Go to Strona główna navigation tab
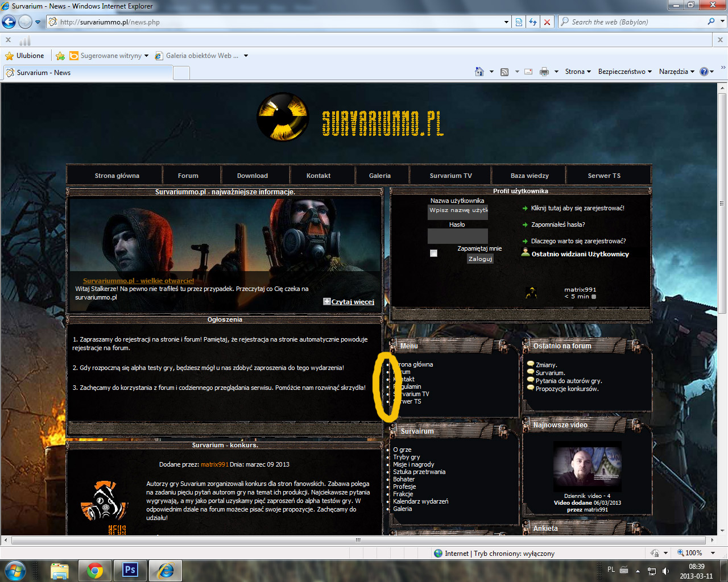Image resolution: width=728 pixels, height=582 pixels. coord(117,176)
